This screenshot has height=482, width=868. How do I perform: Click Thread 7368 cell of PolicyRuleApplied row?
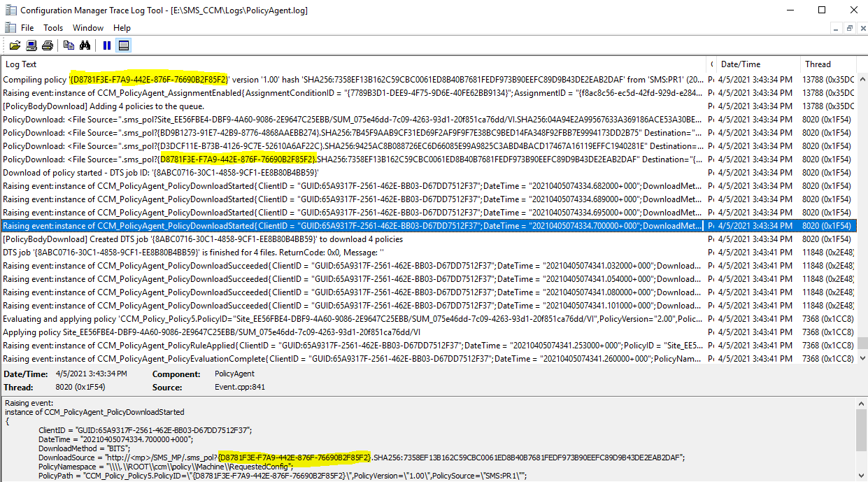pos(828,346)
